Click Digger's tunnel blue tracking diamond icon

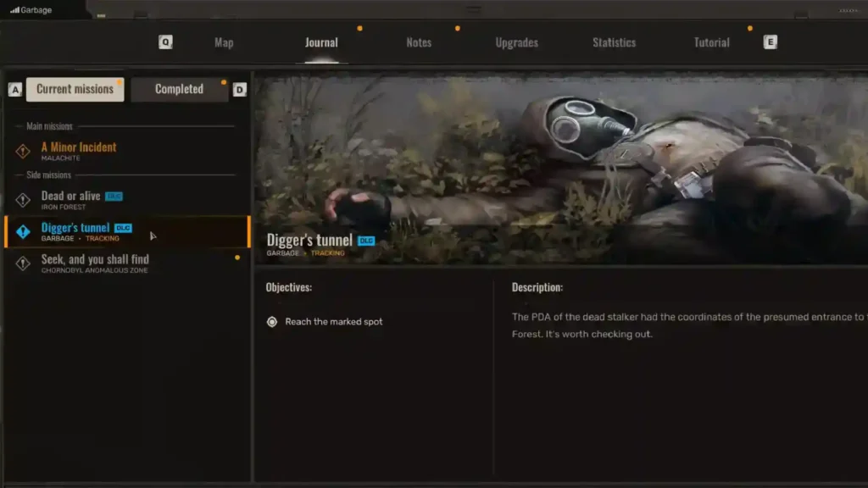pyautogui.click(x=23, y=231)
